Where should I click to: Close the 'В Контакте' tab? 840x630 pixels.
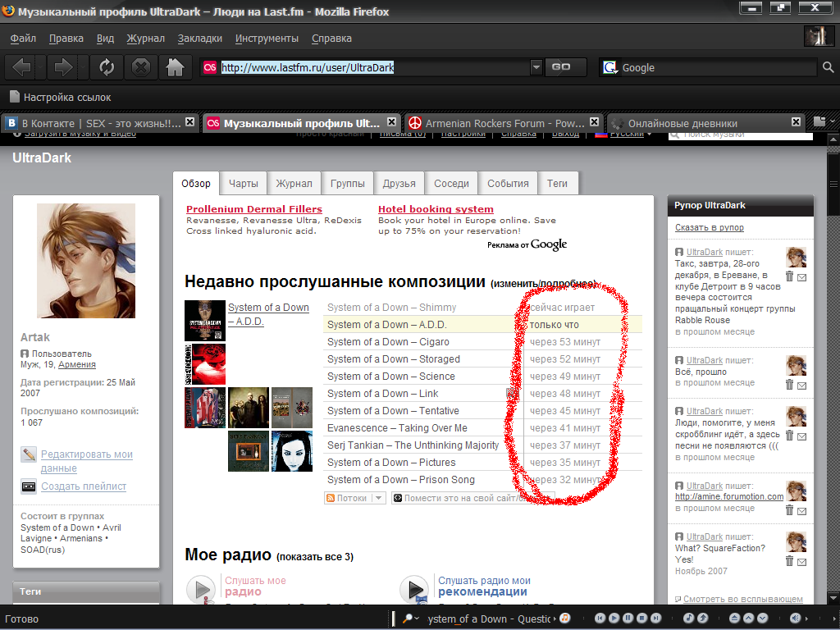189,122
